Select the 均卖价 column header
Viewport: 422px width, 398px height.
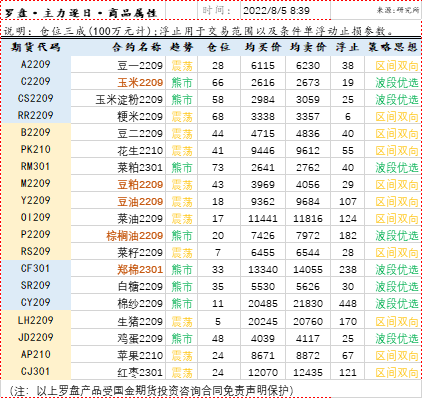[x=308, y=47]
